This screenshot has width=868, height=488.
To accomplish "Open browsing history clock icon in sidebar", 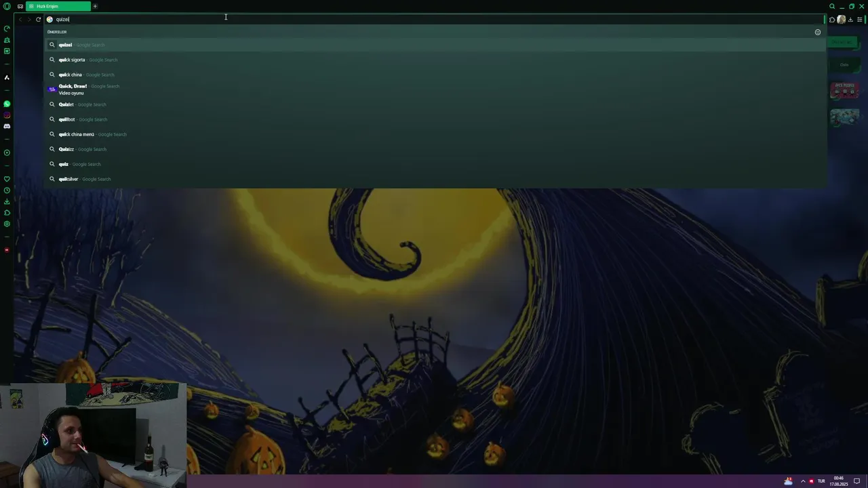I will (7, 190).
